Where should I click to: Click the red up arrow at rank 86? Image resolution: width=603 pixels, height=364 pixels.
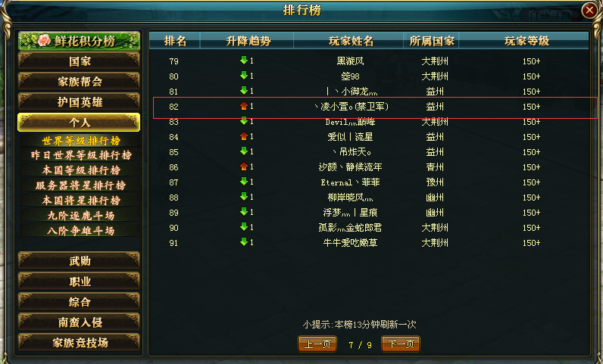(243, 166)
